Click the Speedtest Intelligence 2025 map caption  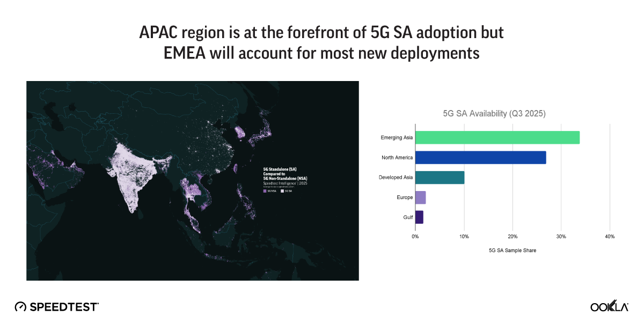(284, 183)
